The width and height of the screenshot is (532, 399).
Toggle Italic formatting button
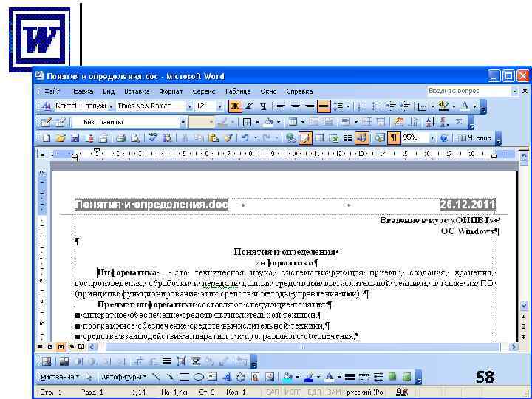tap(249, 106)
